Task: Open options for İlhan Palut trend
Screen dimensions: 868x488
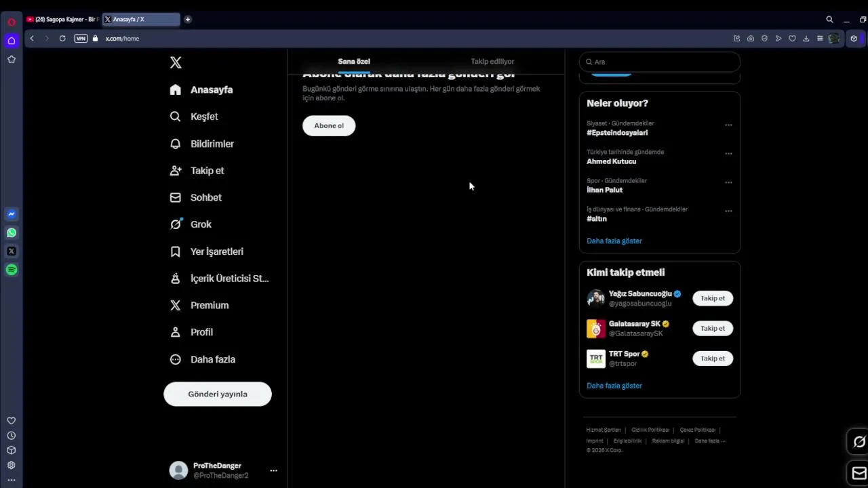Action: pyautogui.click(x=728, y=182)
